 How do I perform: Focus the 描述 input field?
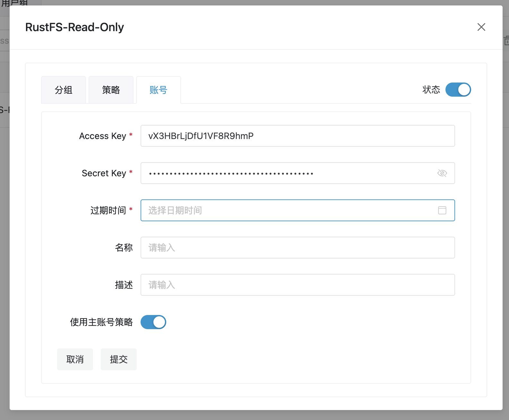tap(298, 285)
